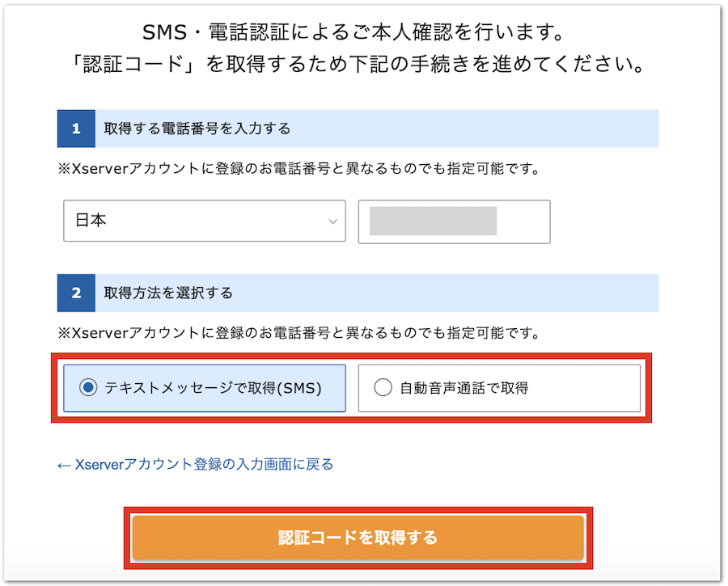Viewport: 728px width, 586px height.
Task: Click the 取得する電話番号を入力する section header
Action: pos(197,129)
